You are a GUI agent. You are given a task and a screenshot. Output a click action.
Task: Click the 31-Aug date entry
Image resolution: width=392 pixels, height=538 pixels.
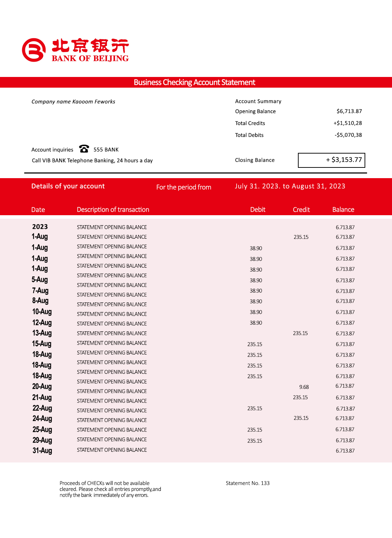pos(42,450)
